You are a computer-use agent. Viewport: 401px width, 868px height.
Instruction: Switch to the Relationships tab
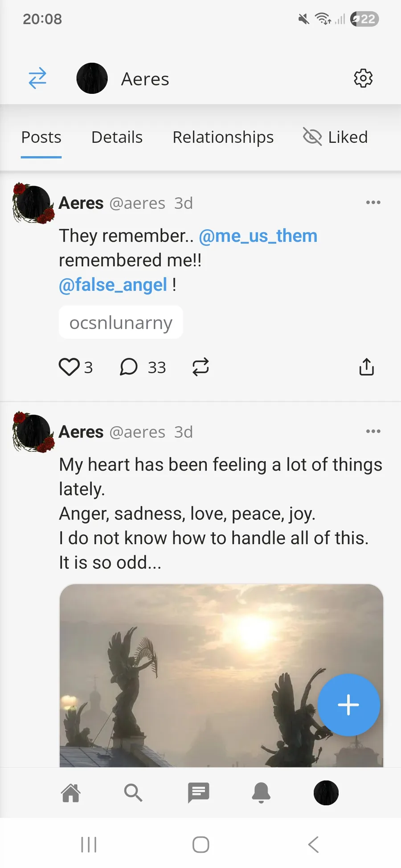pyautogui.click(x=223, y=137)
